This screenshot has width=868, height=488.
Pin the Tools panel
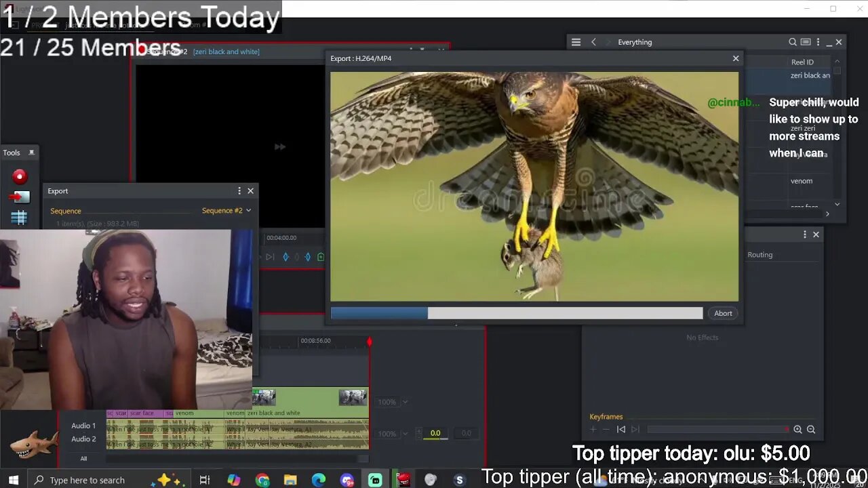pos(31,152)
